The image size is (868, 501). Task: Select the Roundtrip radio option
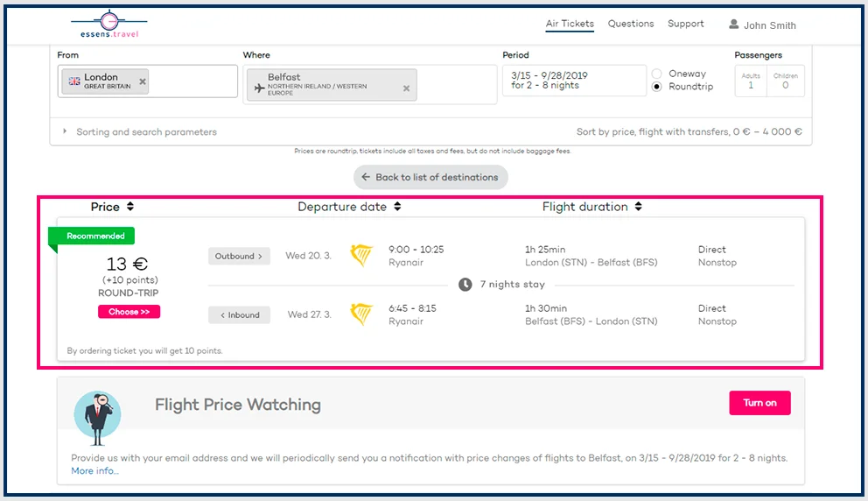coord(656,87)
